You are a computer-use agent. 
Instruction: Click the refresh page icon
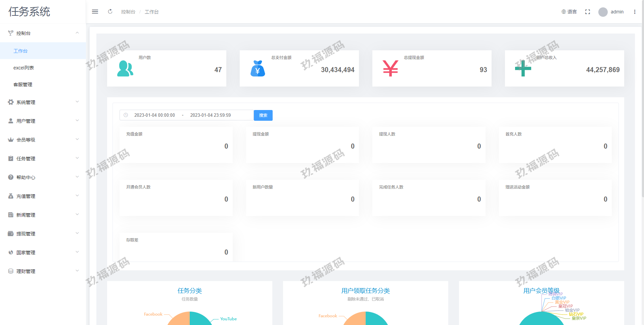coord(110,12)
